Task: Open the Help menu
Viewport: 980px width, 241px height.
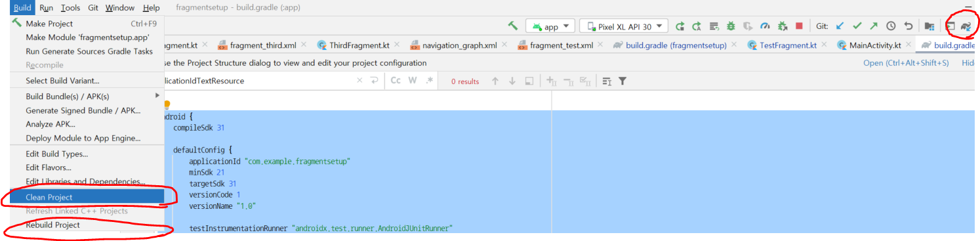Action: tap(151, 8)
